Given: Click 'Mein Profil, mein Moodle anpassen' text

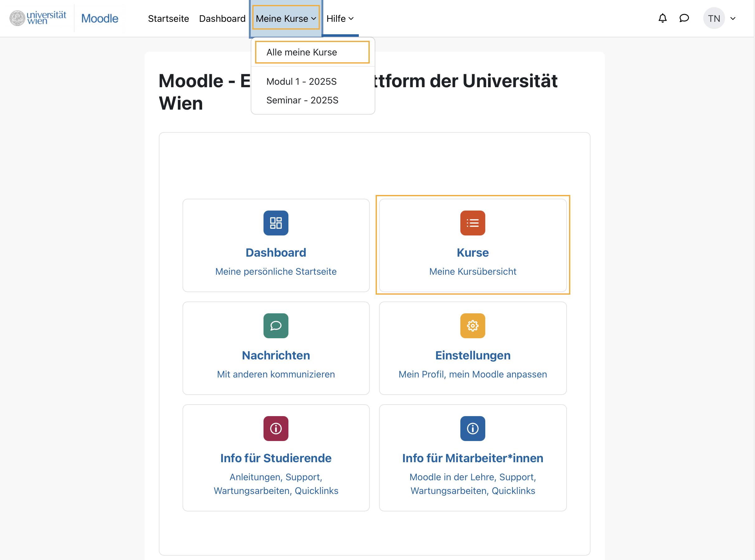Looking at the screenshot, I should click(472, 374).
